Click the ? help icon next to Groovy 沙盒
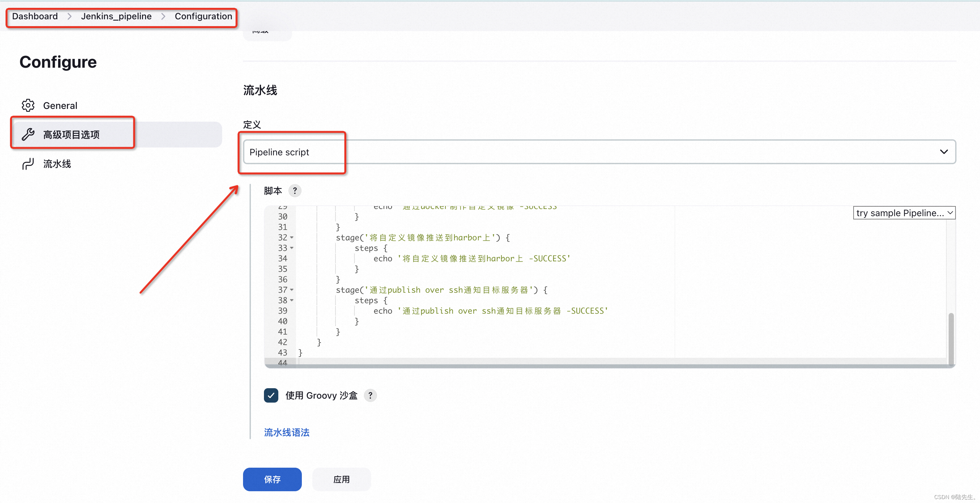 (370, 395)
